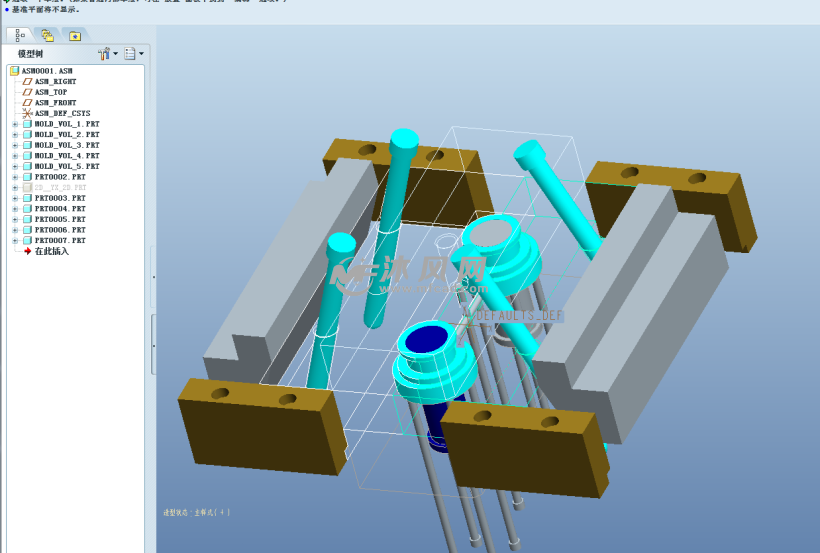The image size is (820, 553).
Task: Click the MOLD_VOL_2.PRT part icon
Action: pyautogui.click(x=27, y=134)
